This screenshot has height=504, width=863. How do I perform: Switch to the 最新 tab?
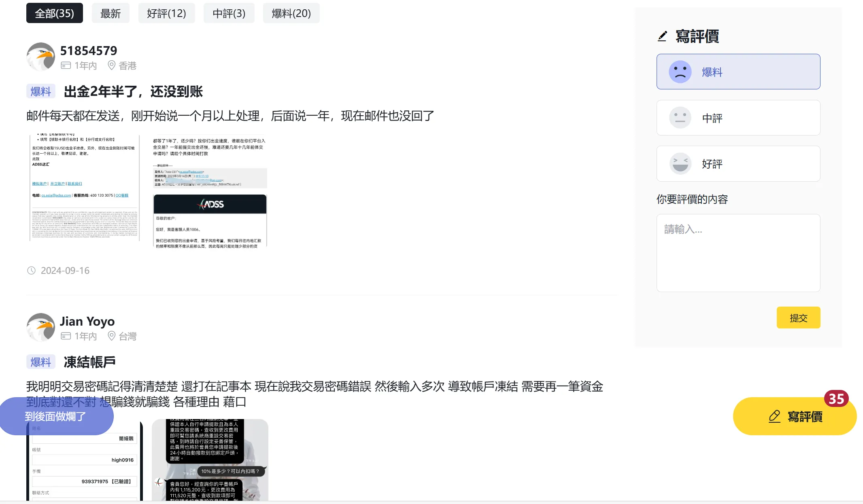(111, 13)
